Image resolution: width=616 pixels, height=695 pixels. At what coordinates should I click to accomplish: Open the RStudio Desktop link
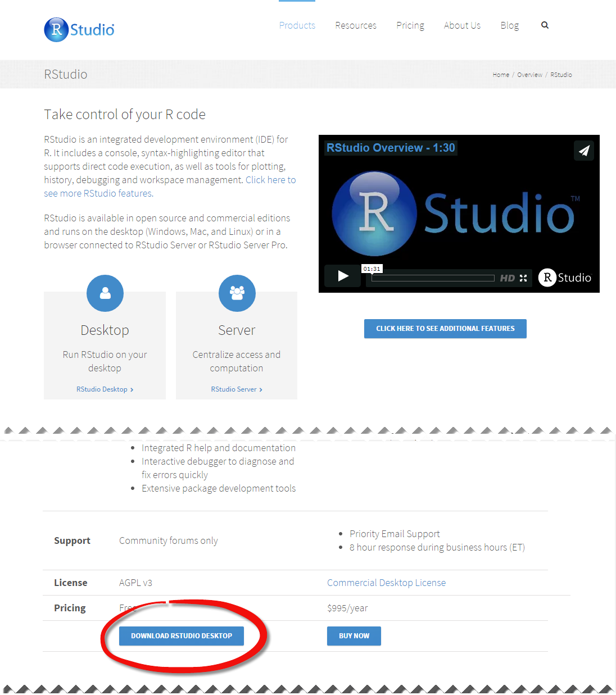point(105,389)
